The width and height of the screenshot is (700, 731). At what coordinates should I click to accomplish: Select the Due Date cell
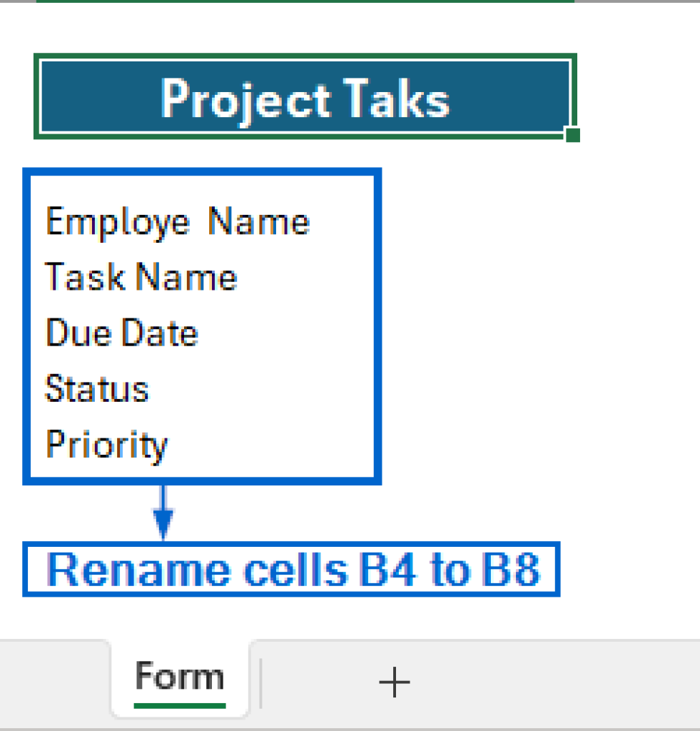(x=121, y=333)
